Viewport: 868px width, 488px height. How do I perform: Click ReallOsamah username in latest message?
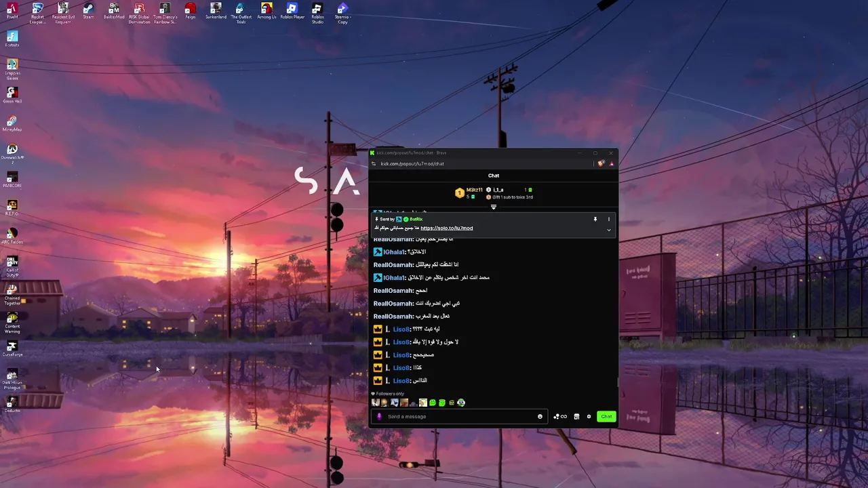pos(393,317)
